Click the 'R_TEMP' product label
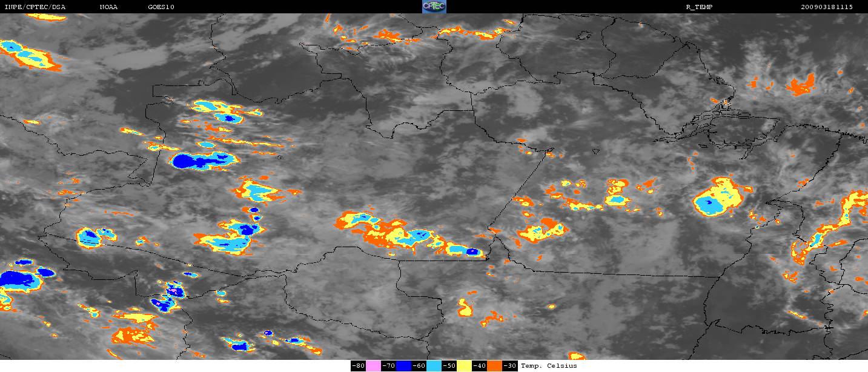The width and height of the screenshot is (868, 372). [x=698, y=7]
